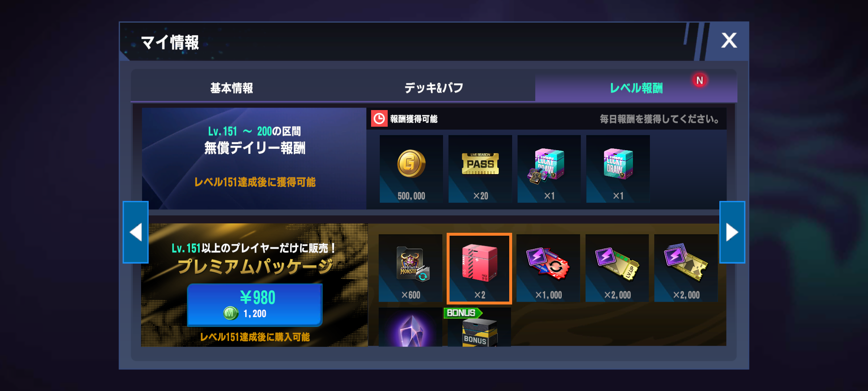This screenshot has height=391, width=868.
Task: Select the Prime Monster x600 item
Action: 410,268
